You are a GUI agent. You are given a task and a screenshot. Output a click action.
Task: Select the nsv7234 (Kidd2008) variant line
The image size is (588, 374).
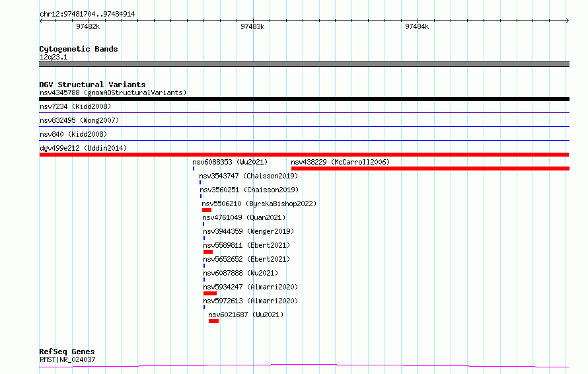coord(304,112)
